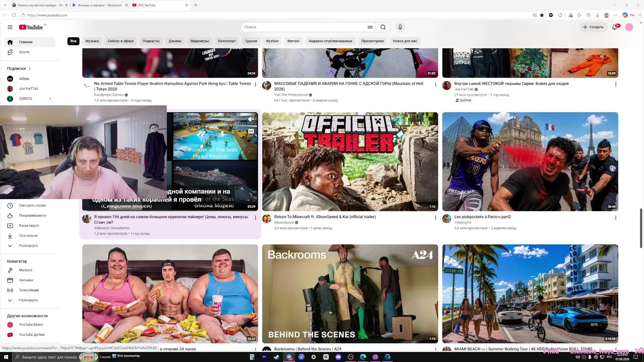
Task: Go to the YouTube logo home link
Action: coord(31,27)
